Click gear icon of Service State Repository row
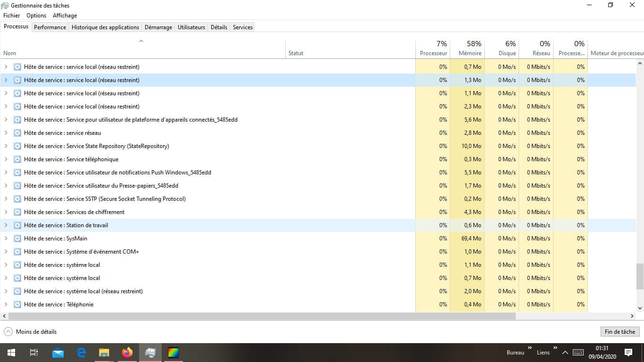644x362 pixels. click(17, 146)
